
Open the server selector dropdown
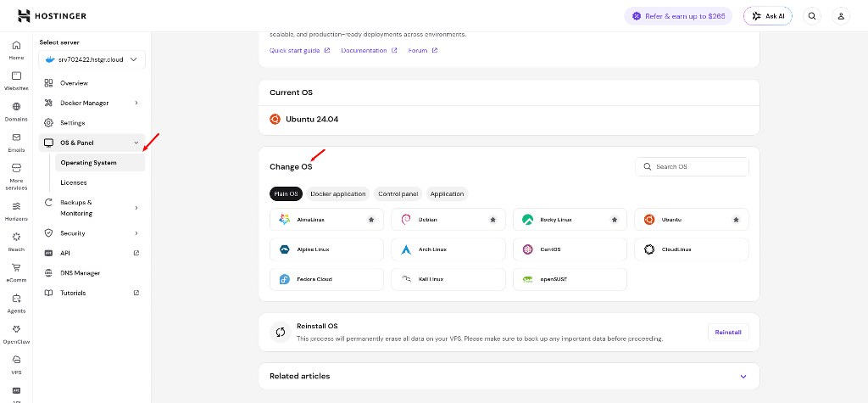tap(92, 59)
